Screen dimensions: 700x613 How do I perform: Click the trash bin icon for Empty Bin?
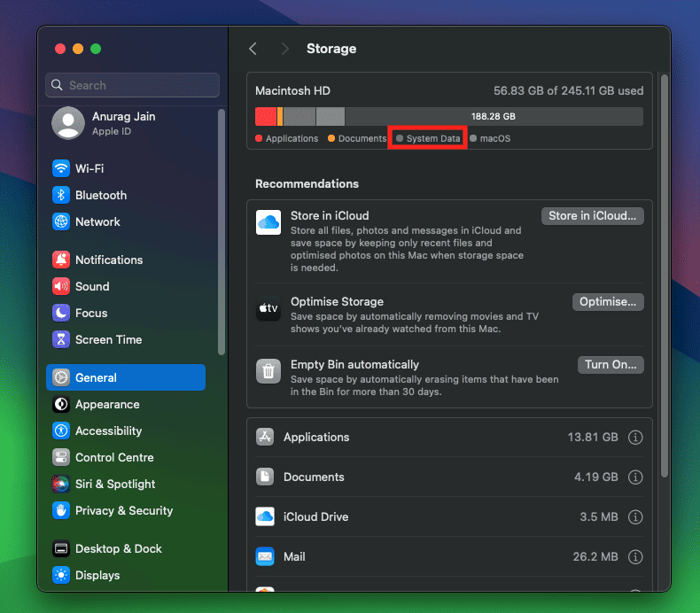coord(268,371)
